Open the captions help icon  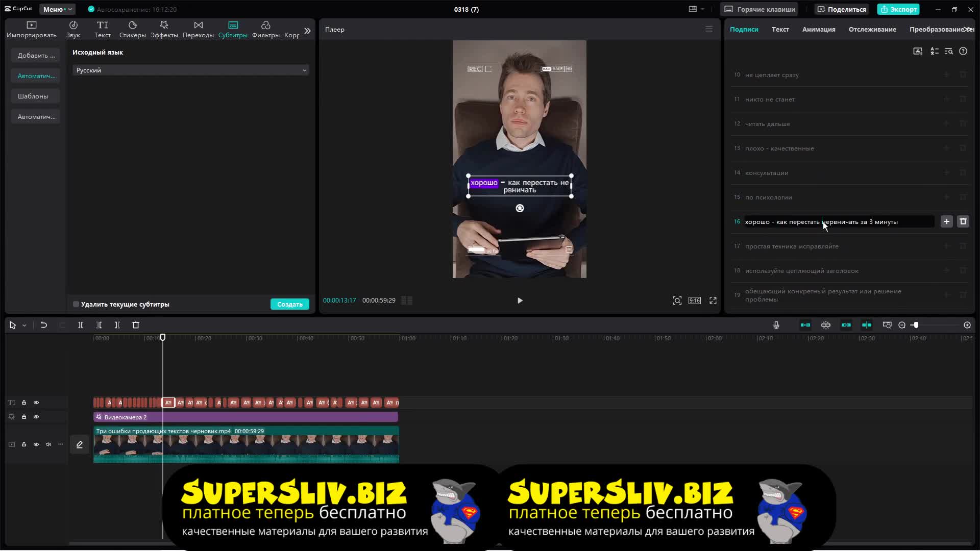[963, 51]
